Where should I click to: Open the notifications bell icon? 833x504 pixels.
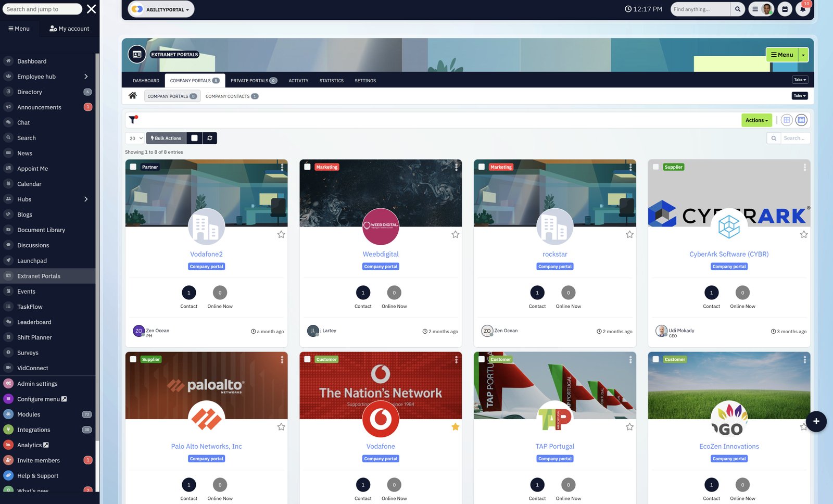(x=803, y=9)
